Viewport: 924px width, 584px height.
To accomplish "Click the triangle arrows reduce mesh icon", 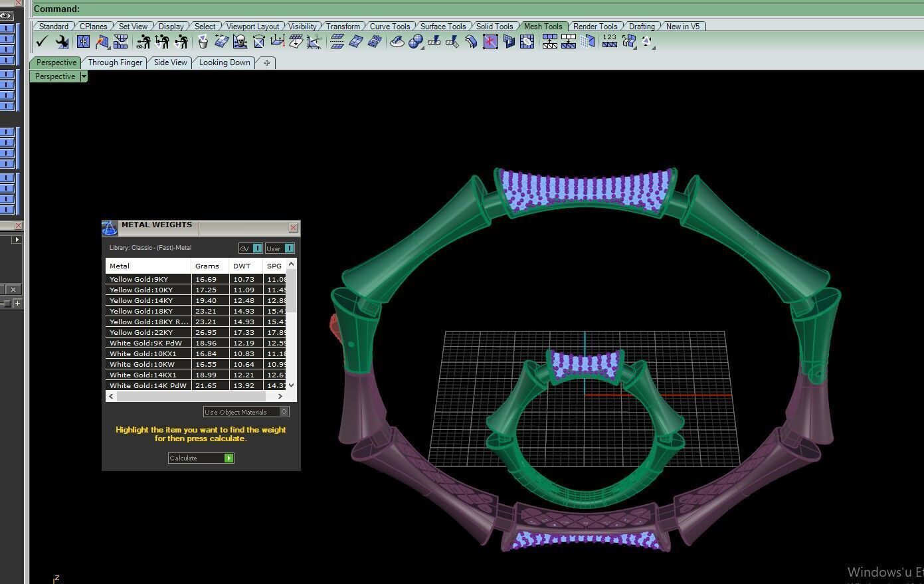I will pyautogui.click(x=646, y=42).
